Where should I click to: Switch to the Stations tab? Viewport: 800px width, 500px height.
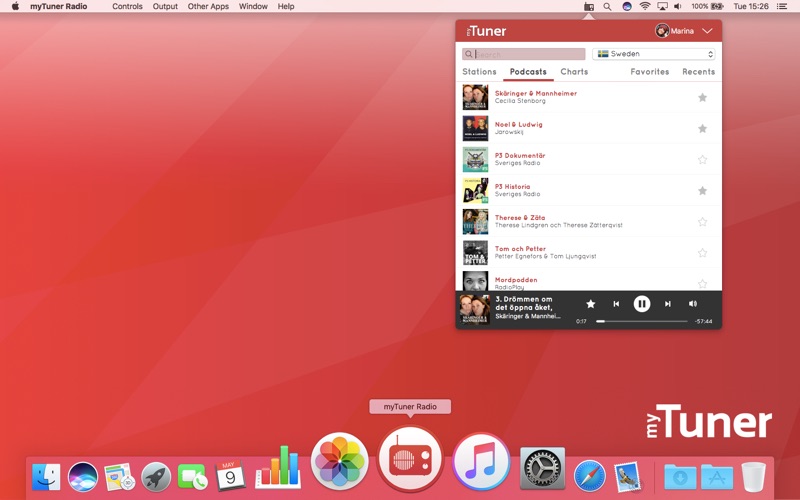pyautogui.click(x=479, y=72)
